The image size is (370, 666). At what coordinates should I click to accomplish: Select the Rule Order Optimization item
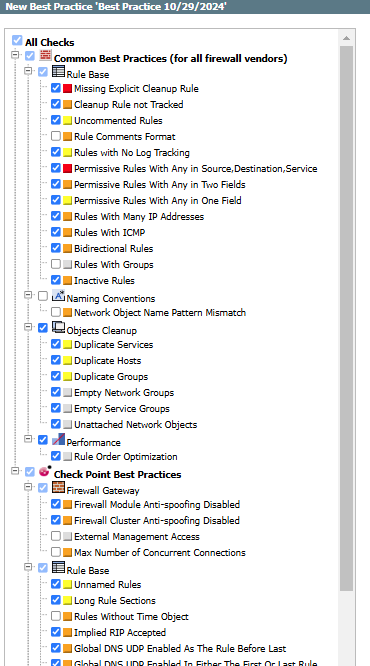click(x=126, y=457)
